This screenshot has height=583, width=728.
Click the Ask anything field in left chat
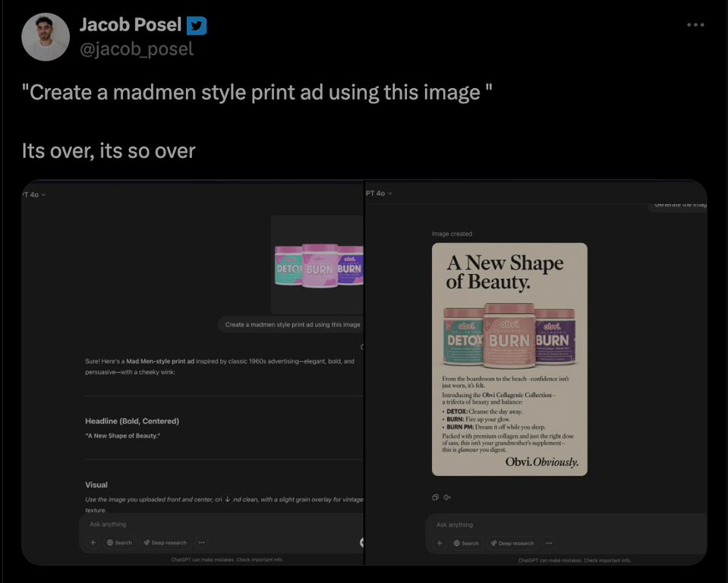pos(222,524)
